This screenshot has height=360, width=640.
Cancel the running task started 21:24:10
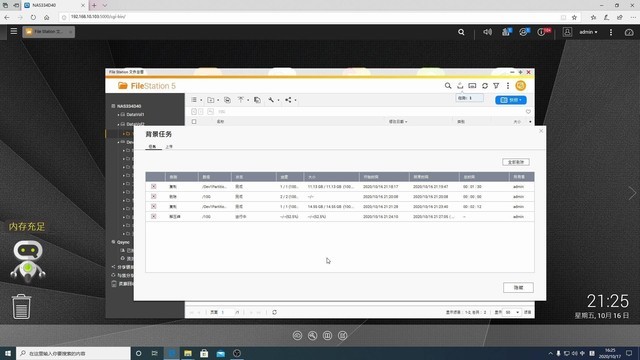pos(153,216)
